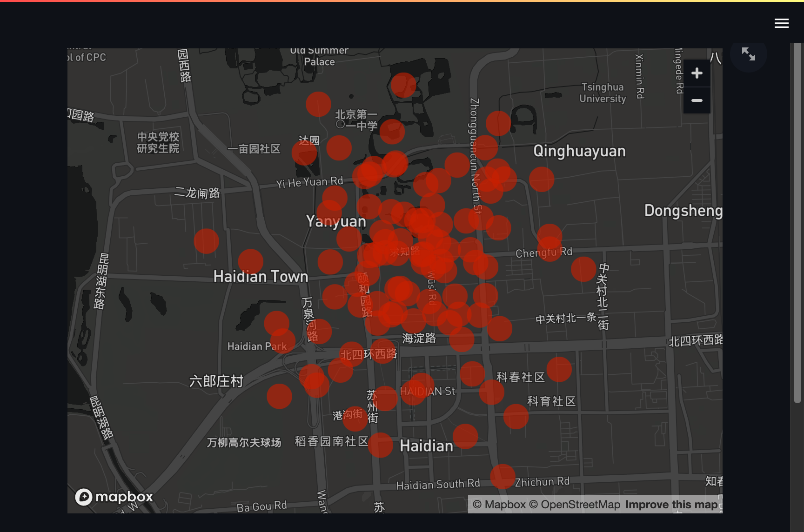
Task: Click the 六郎庄村 map label
Action: [x=216, y=381]
